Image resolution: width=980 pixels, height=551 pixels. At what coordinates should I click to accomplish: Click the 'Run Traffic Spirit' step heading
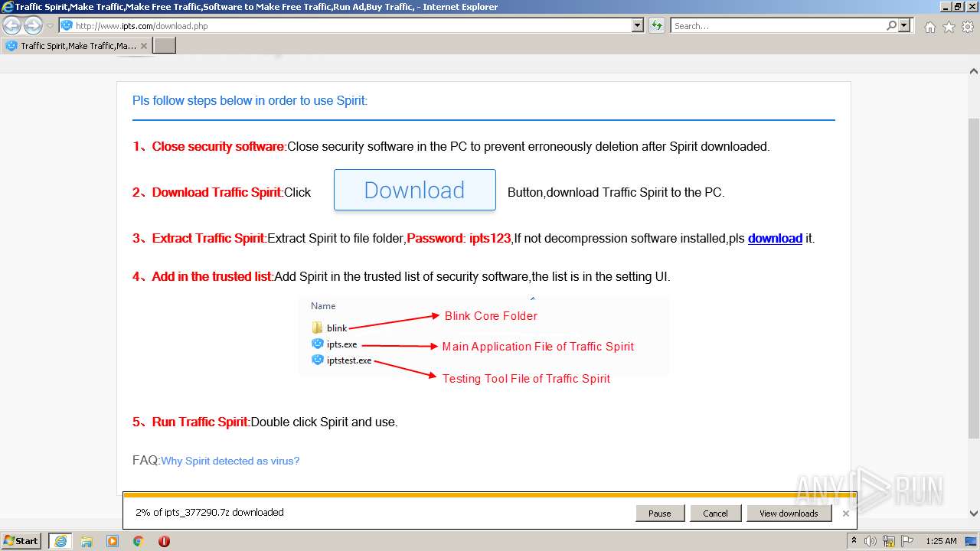[201, 422]
